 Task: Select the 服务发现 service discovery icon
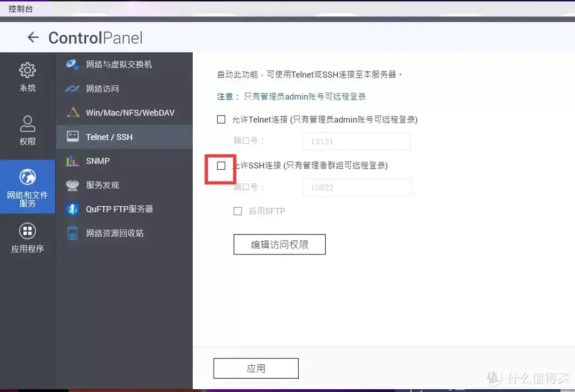72,185
